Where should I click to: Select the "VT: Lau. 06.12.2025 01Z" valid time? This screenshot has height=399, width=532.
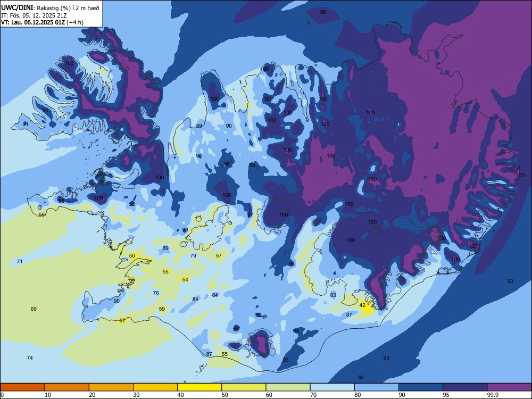(33, 22)
